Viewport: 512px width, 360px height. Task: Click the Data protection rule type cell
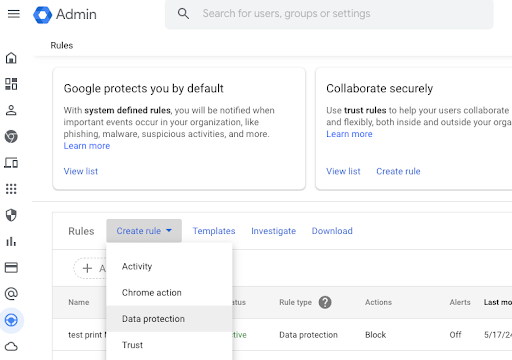tap(308, 335)
